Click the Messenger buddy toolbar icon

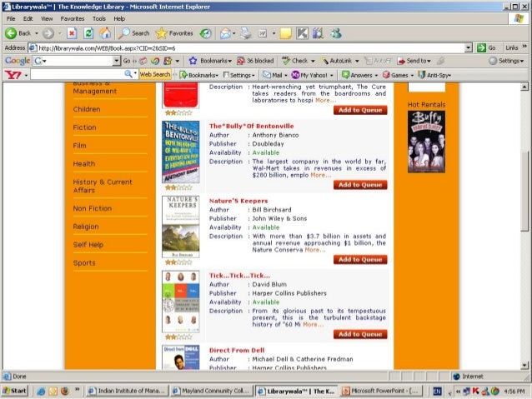[335, 33]
